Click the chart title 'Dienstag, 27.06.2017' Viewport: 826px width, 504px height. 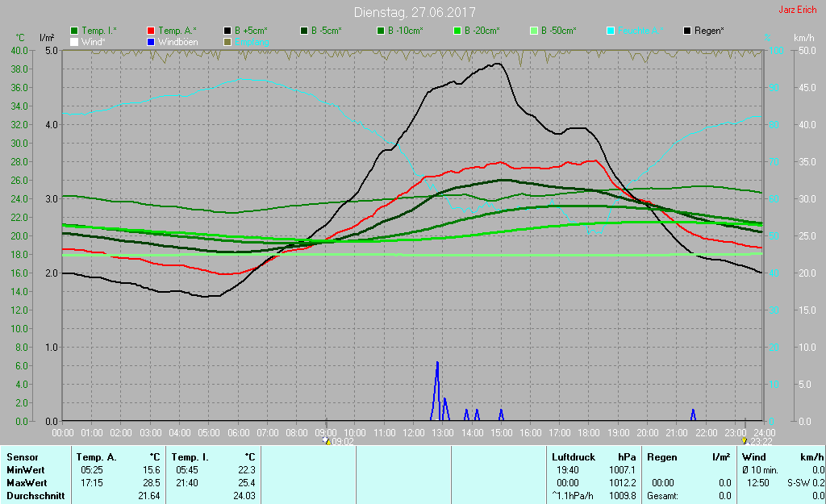click(415, 12)
